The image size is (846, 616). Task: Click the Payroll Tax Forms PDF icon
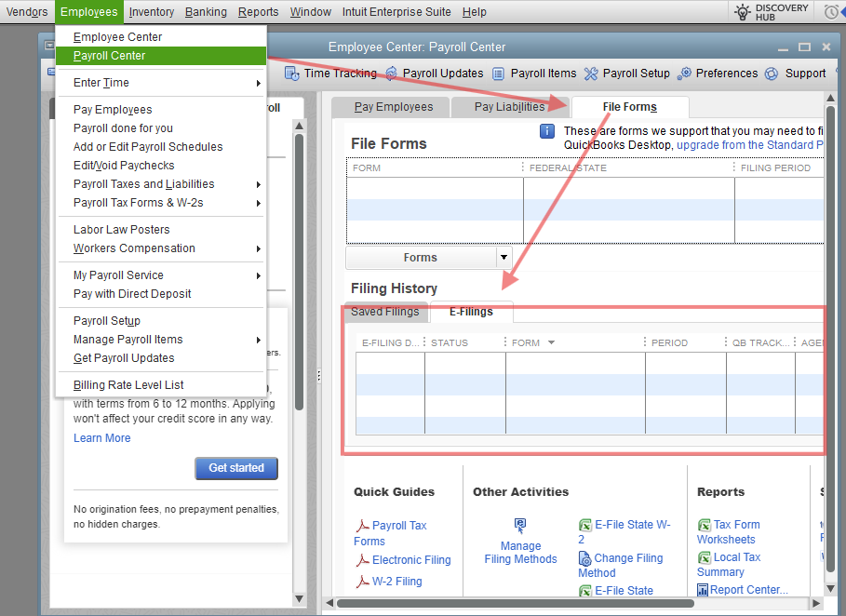click(x=362, y=526)
